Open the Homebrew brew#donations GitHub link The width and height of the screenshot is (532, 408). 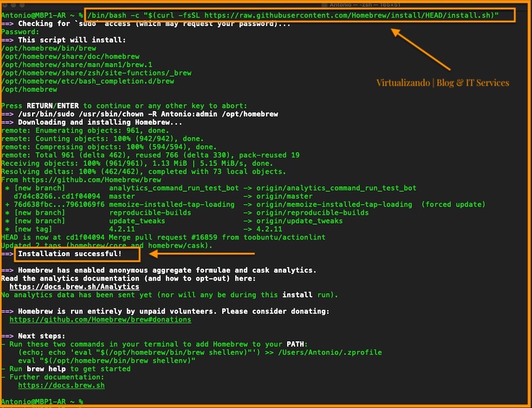click(x=100, y=319)
